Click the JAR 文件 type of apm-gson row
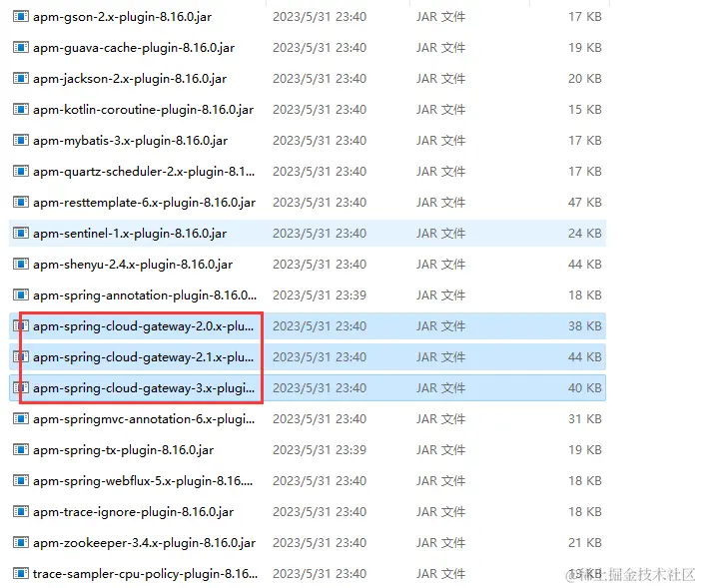The image size is (701, 588). pyautogui.click(x=440, y=17)
